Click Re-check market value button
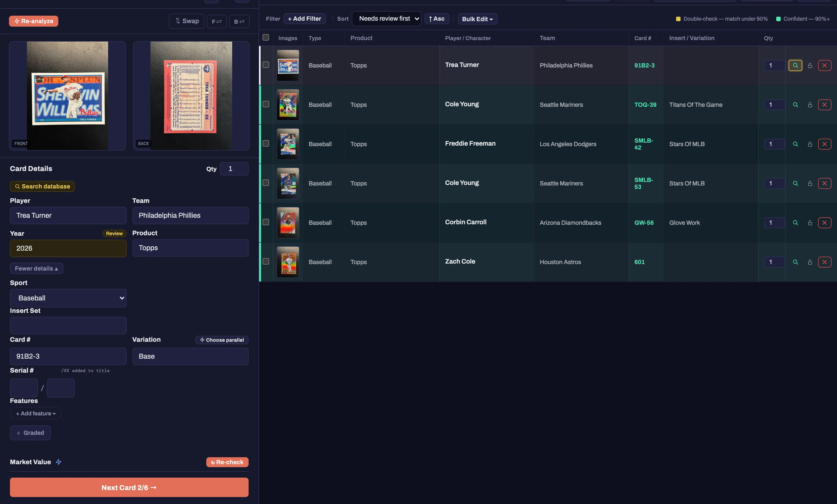837x504 pixels. (x=227, y=462)
